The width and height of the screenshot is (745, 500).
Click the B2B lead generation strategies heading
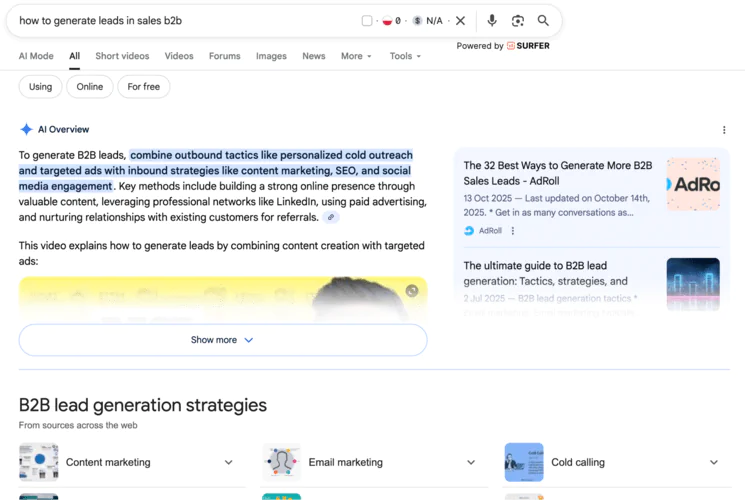[x=143, y=405]
